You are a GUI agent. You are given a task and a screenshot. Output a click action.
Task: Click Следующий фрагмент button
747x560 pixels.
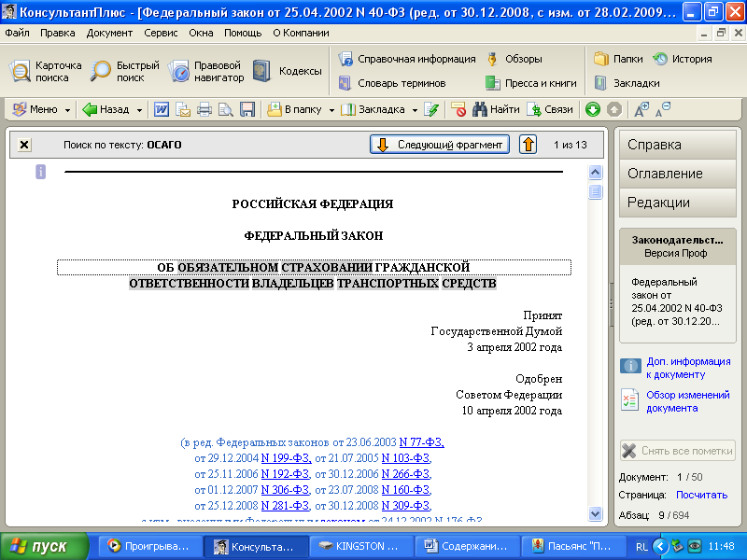[440, 145]
